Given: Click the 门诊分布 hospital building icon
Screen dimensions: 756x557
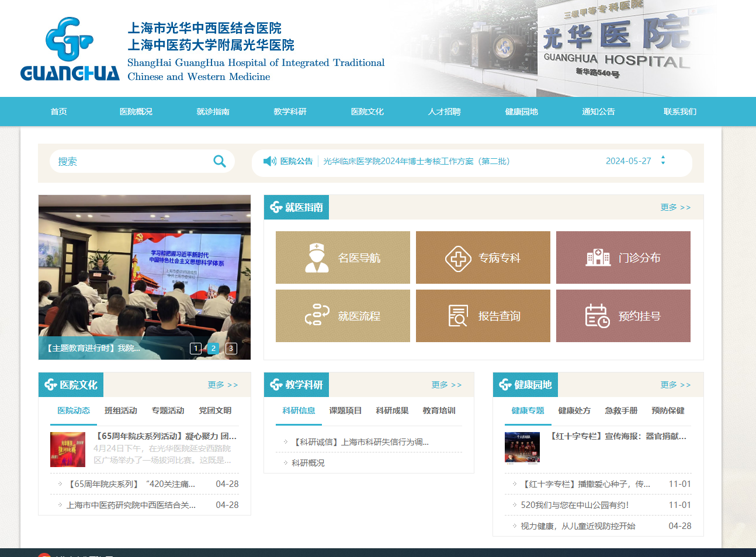Looking at the screenshot, I should pos(598,257).
